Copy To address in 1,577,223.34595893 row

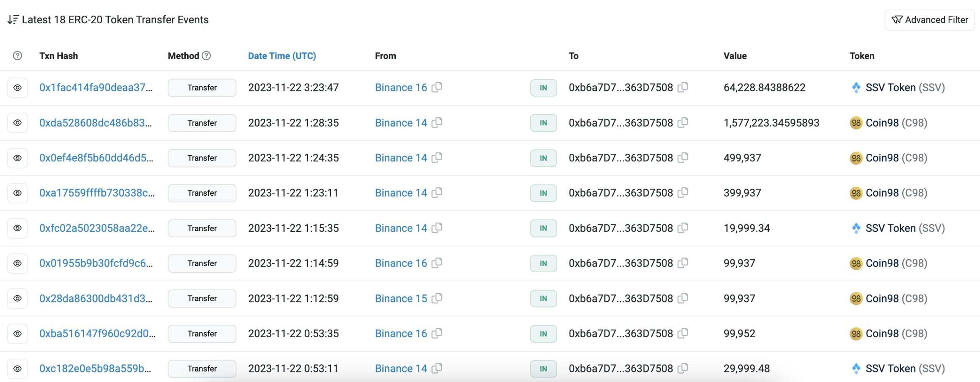683,122
